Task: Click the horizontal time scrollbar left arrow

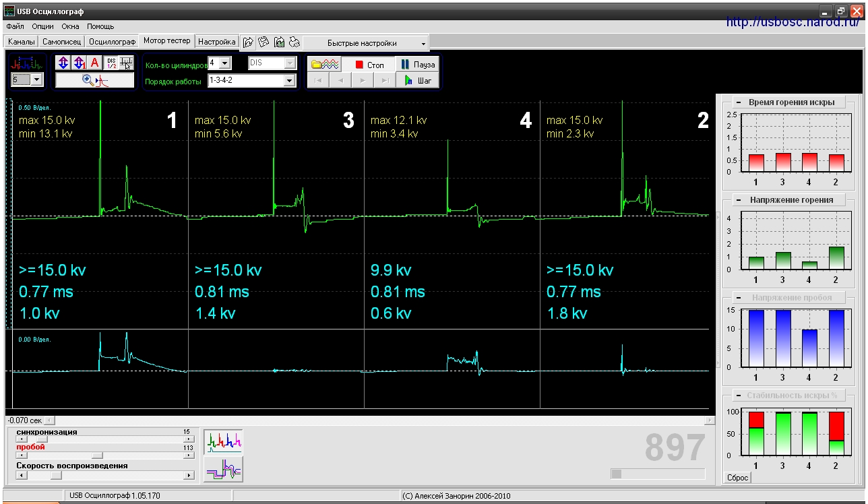Action: [50, 420]
